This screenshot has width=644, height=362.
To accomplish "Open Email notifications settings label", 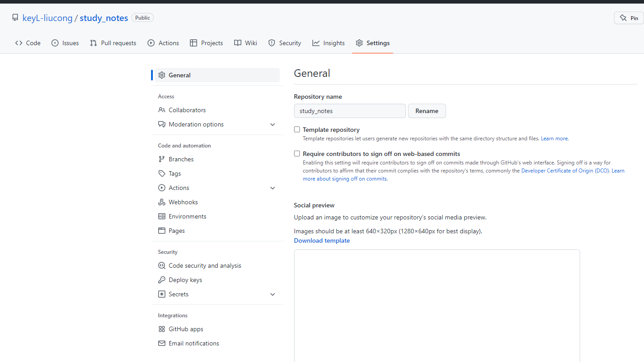I will 194,343.
